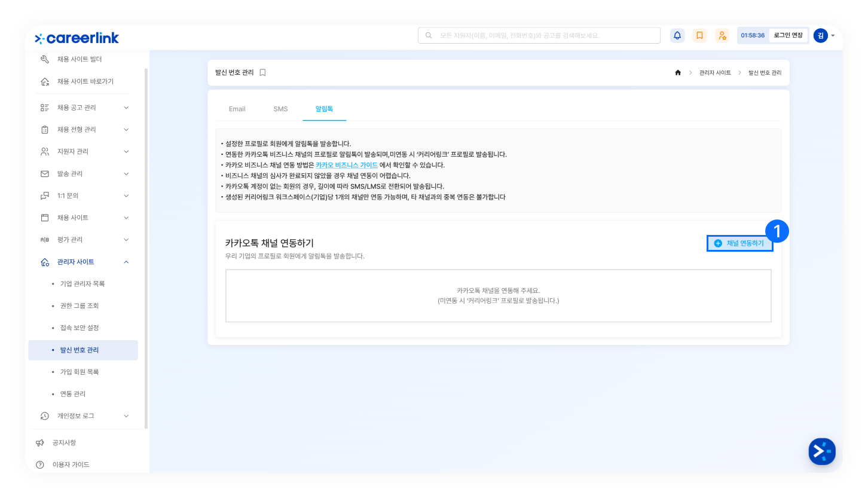Click the 카카오톡 채널 연동하기 heading
This screenshot has height=498, width=868.
click(x=270, y=243)
